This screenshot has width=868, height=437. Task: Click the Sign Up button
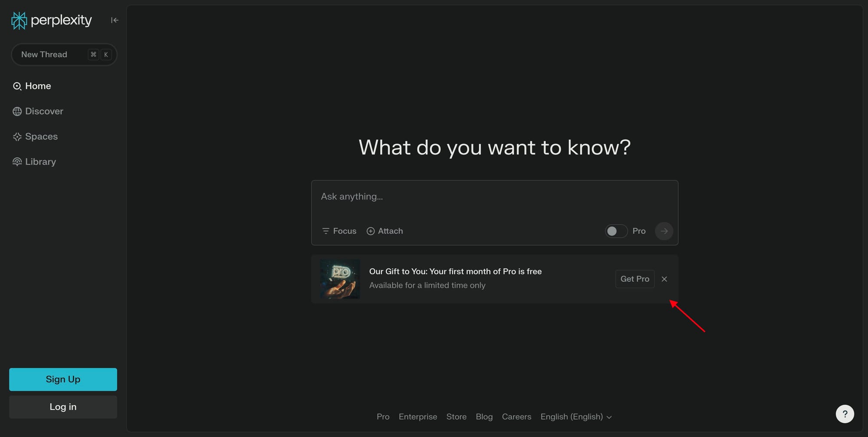[63, 379]
